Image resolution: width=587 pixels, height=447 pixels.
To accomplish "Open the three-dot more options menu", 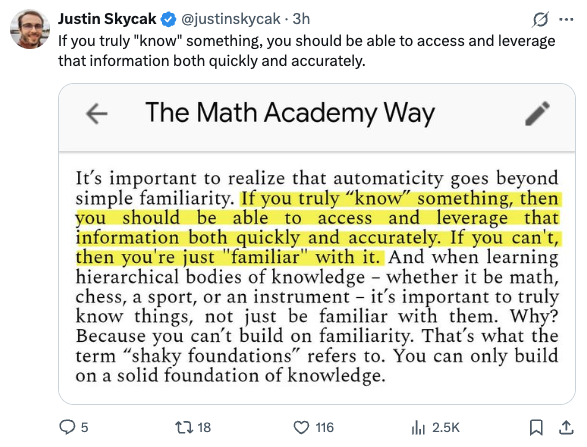I will (x=566, y=19).
